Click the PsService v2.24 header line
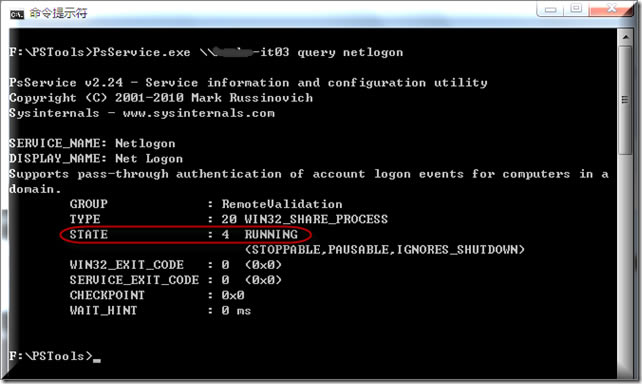The height and width of the screenshot is (384, 642). click(x=248, y=83)
